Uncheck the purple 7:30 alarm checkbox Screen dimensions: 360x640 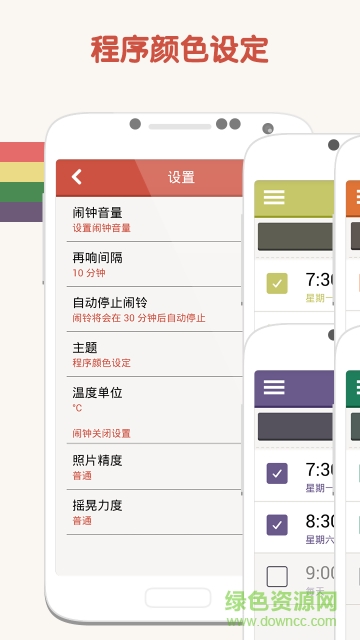tap(277, 473)
